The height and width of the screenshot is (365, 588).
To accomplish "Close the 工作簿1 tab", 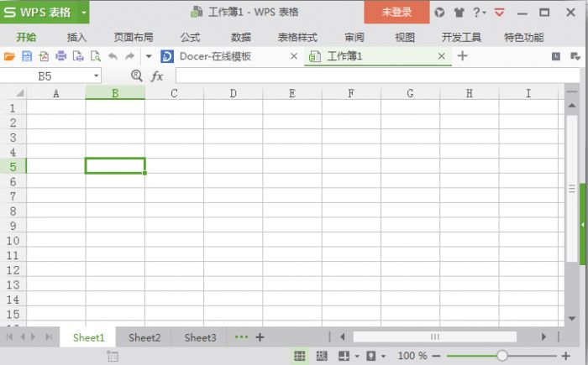I will point(441,56).
